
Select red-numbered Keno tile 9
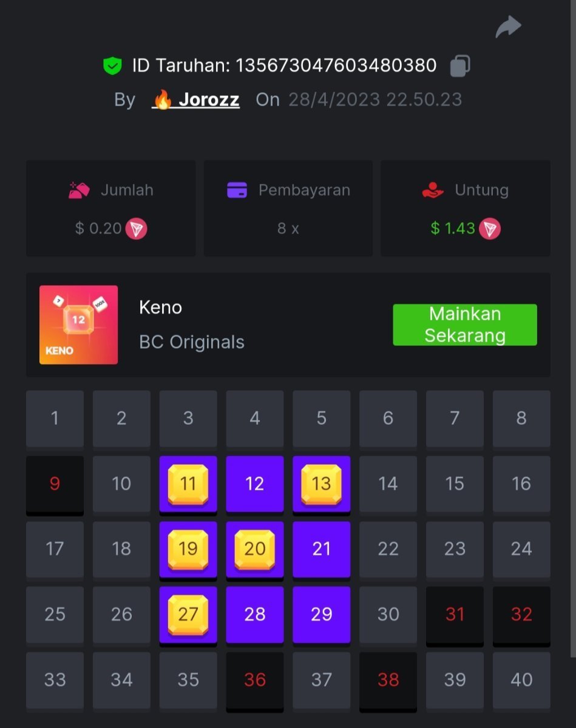55,484
